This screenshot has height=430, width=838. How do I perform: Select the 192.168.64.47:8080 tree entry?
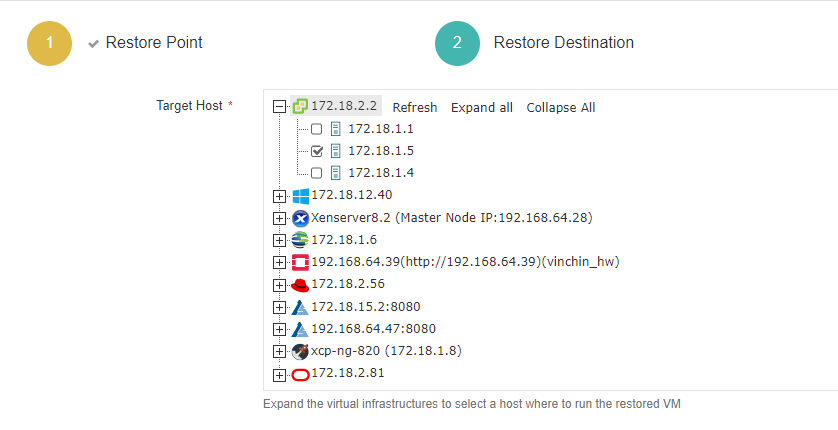tap(373, 329)
